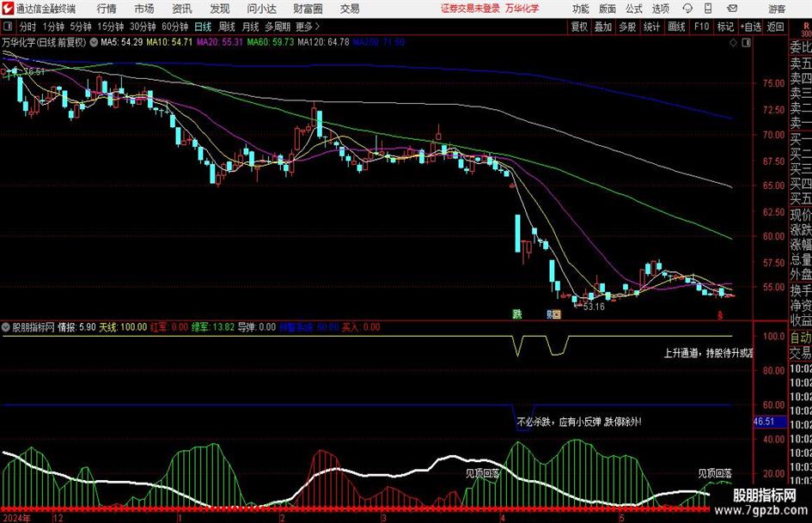Click the 天线: 100.00 indicator value
This screenshot has width=812, height=523.
point(123,327)
